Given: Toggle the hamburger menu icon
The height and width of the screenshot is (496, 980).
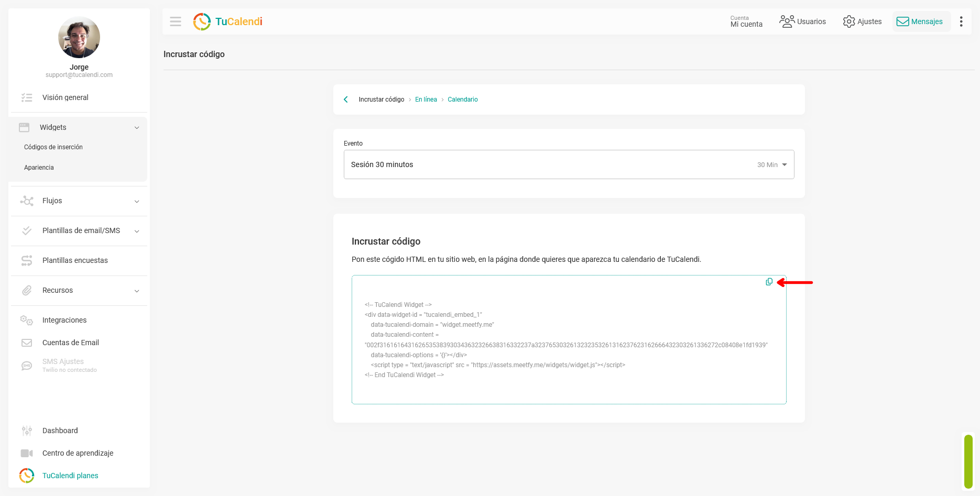Looking at the screenshot, I should (176, 21).
